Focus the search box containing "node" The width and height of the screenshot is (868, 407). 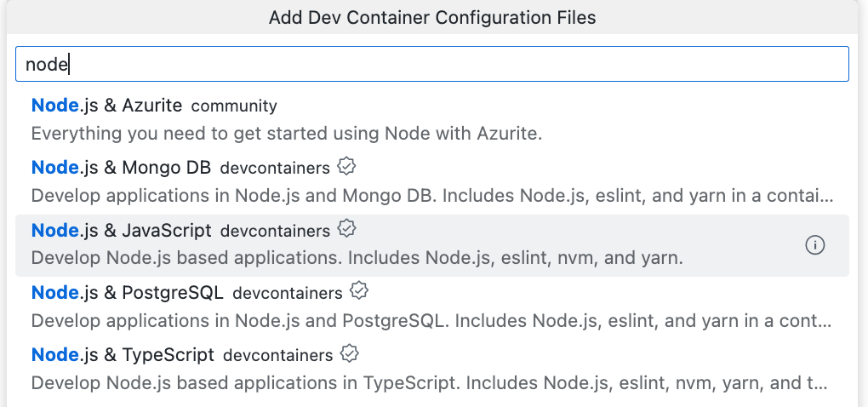(432, 64)
